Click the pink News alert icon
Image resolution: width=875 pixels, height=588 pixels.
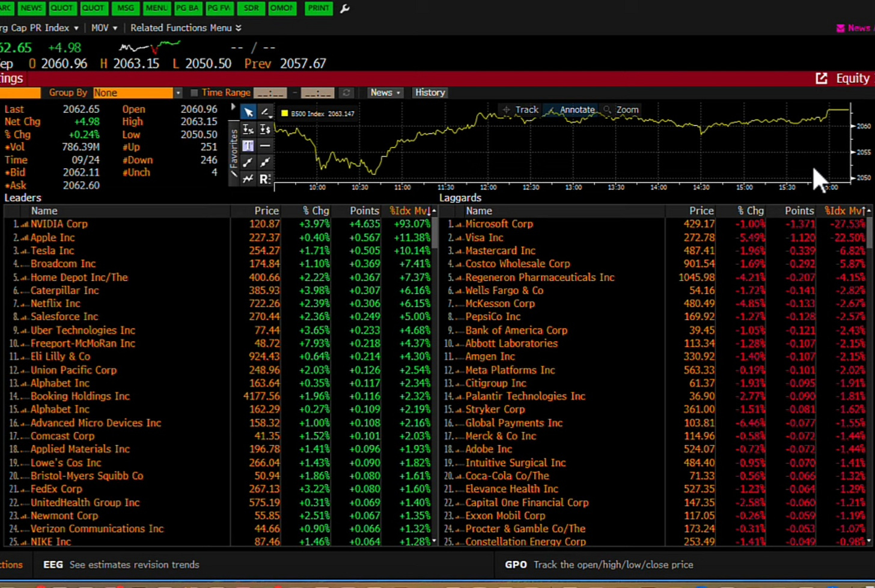point(841,28)
